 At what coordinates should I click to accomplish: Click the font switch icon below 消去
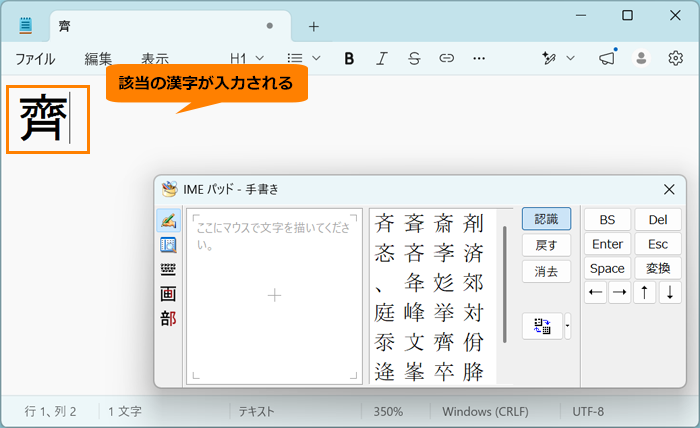pos(542,326)
